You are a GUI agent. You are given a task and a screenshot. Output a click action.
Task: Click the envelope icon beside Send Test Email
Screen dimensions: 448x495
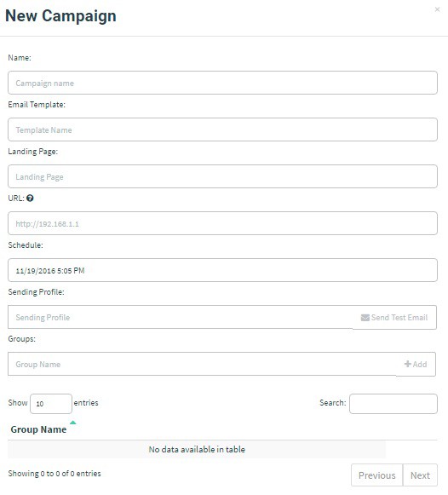coord(365,318)
